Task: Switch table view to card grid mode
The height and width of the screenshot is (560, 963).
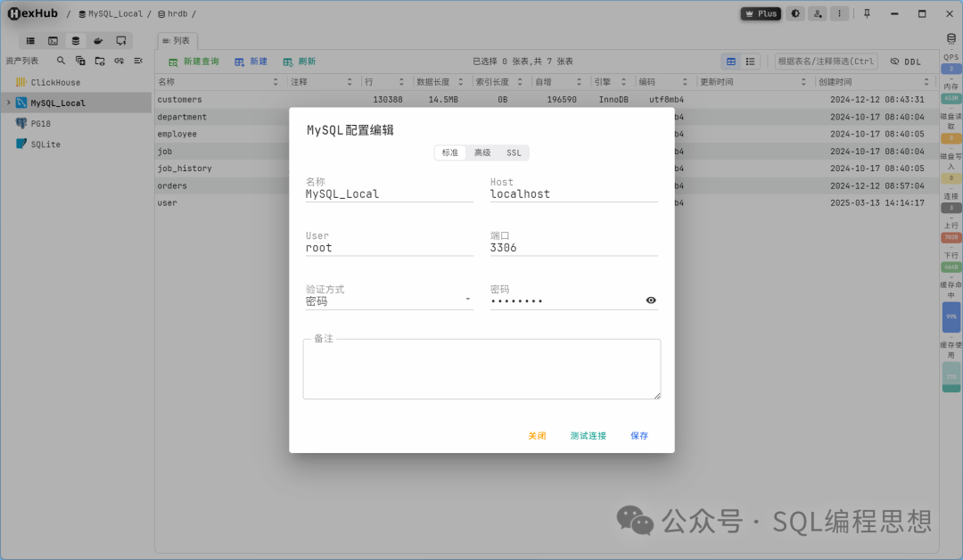Action: 731,61
